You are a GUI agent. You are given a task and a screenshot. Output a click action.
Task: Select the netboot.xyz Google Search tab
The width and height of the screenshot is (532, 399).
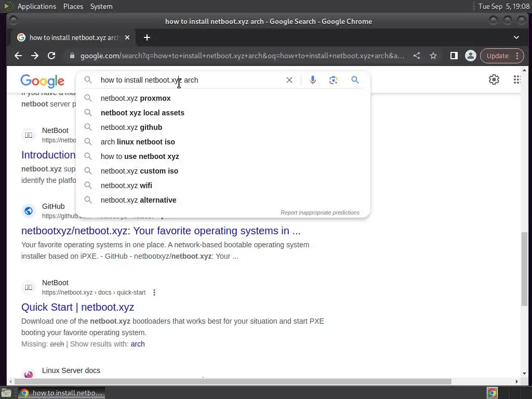(74, 37)
